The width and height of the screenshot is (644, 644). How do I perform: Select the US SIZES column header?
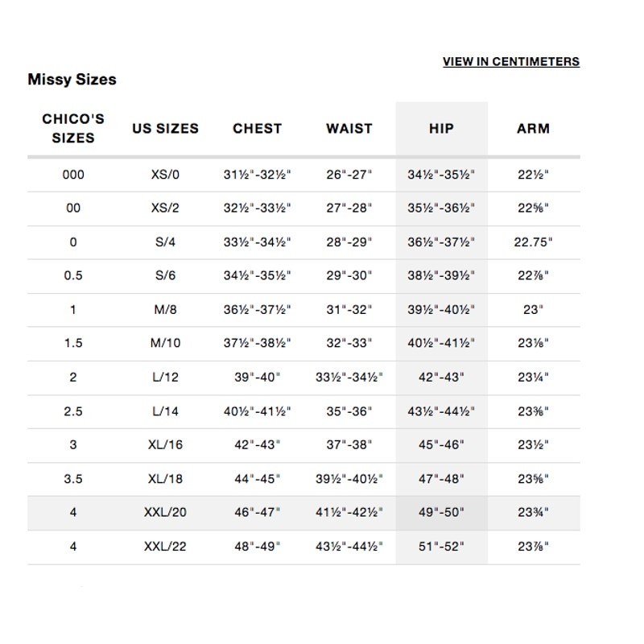(x=165, y=129)
